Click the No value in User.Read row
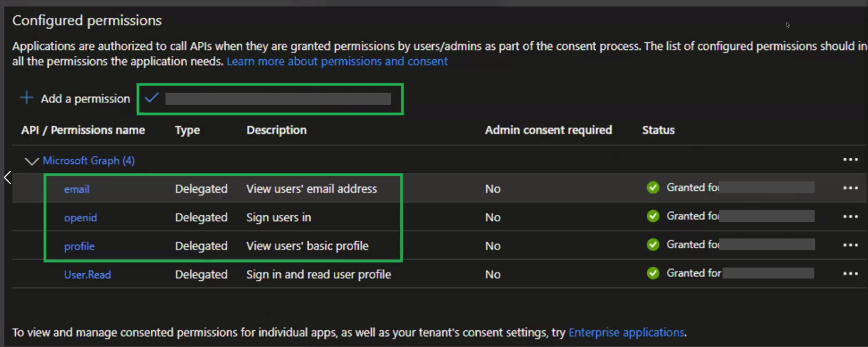The height and width of the screenshot is (347, 868). click(493, 274)
